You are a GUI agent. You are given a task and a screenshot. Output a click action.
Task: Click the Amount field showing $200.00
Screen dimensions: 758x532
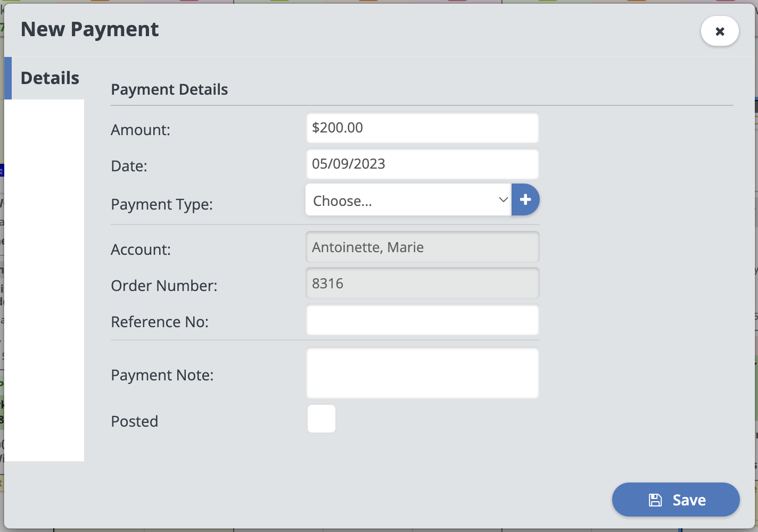click(x=422, y=128)
